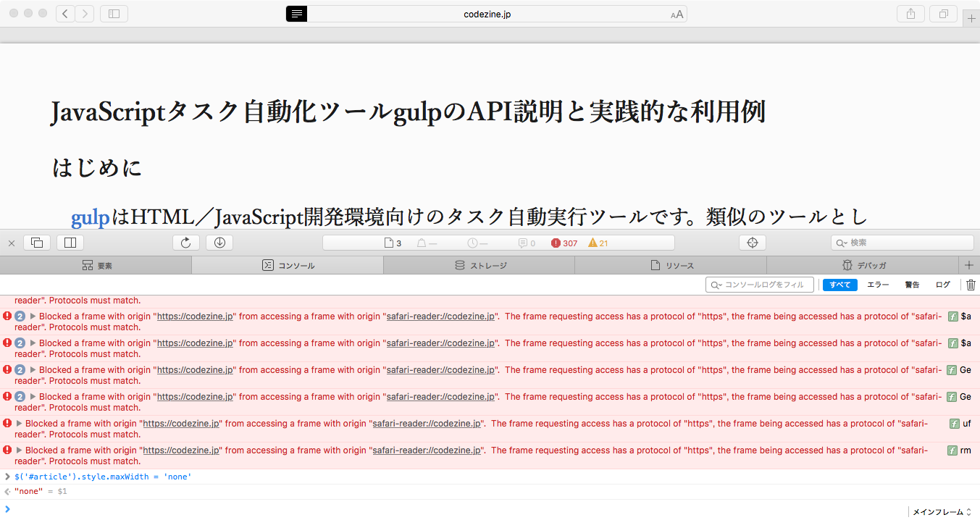
Task: Reload the page from inspector toolbar
Action: [185, 243]
